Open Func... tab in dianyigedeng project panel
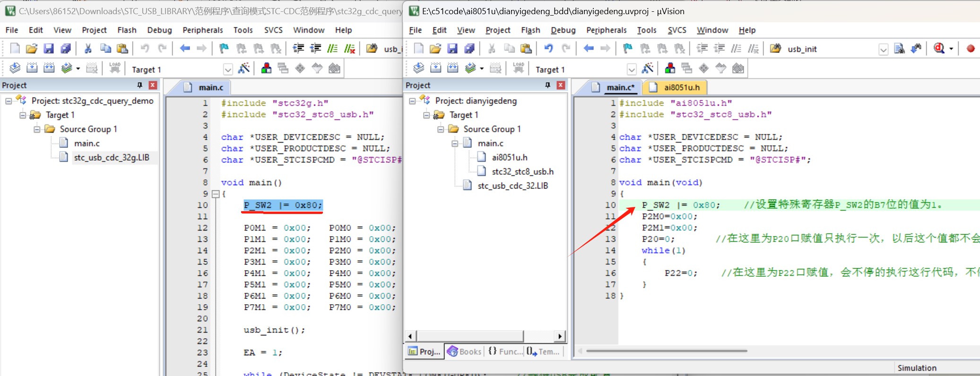 [504, 351]
